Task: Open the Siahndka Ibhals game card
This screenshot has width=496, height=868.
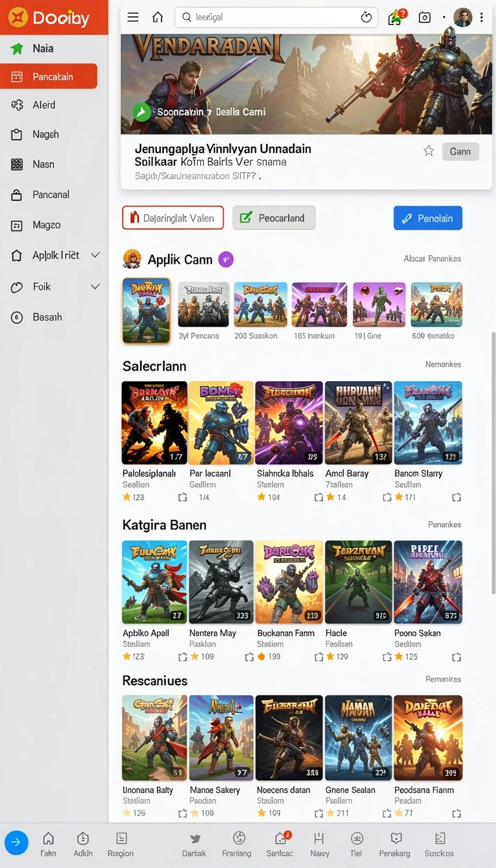Action: click(x=289, y=422)
